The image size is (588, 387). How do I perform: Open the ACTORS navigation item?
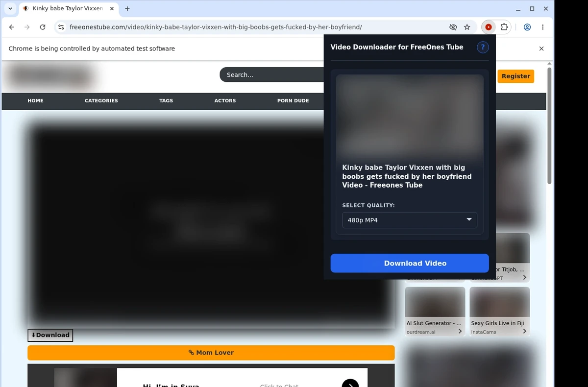pyautogui.click(x=225, y=100)
